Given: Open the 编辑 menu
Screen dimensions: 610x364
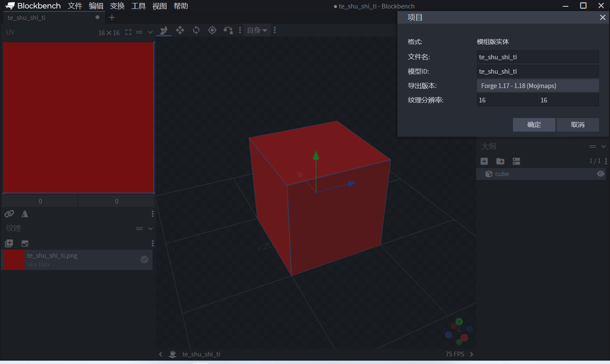Looking at the screenshot, I should click(96, 6).
